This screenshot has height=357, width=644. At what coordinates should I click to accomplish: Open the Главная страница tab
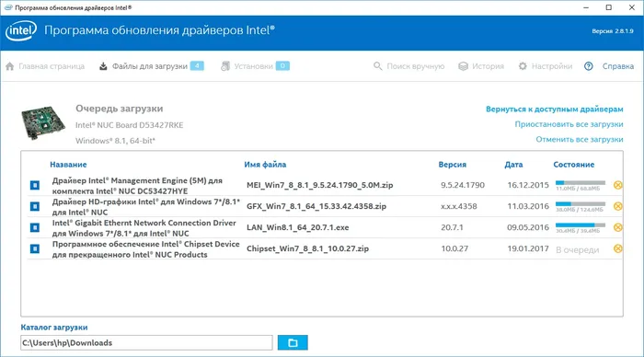[45, 66]
